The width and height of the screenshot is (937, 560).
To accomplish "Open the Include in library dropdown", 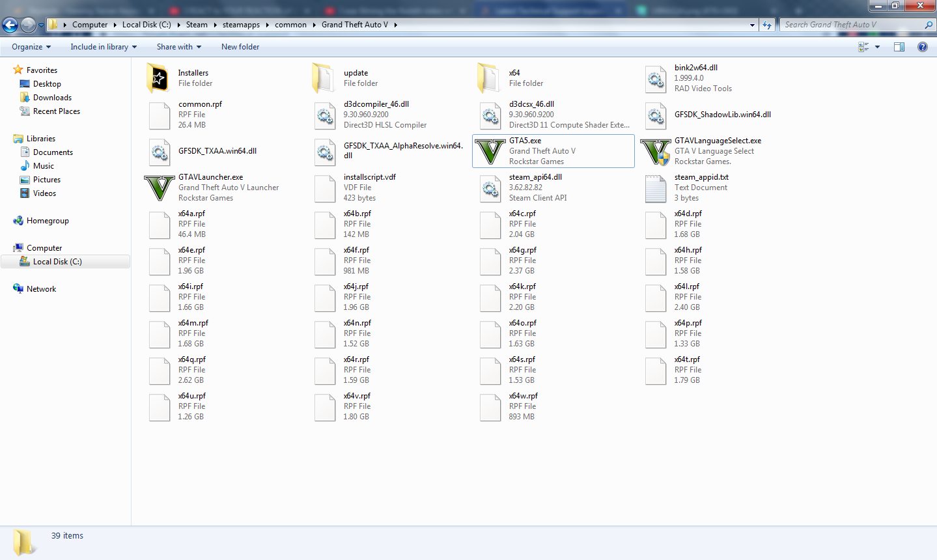I will [x=104, y=47].
